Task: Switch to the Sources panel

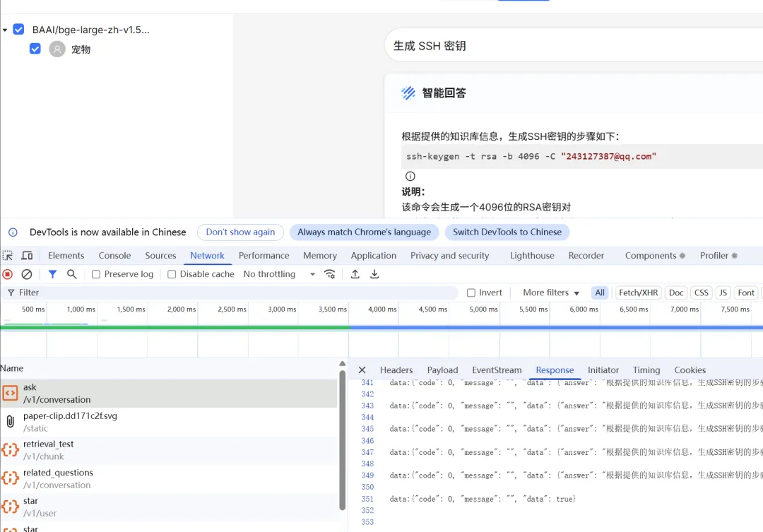Action: pyautogui.click(x=160, y=256)
